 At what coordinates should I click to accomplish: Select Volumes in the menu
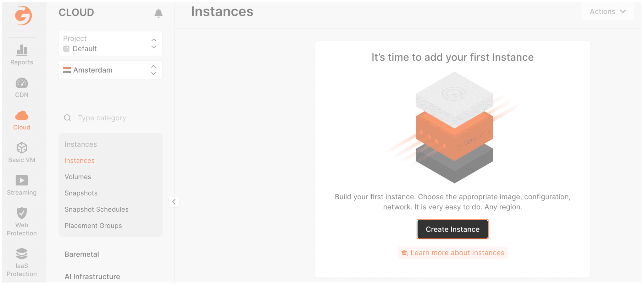(78, 177)
